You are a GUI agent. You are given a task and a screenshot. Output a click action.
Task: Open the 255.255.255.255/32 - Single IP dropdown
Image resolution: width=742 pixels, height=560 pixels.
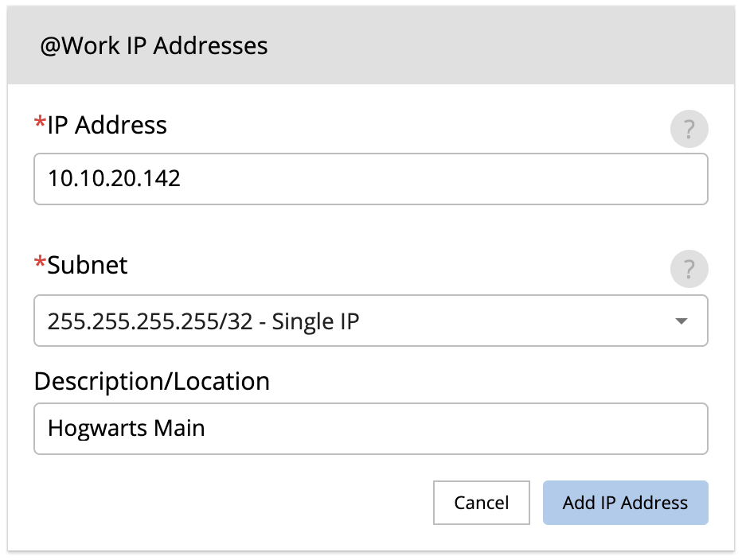[x=370, y=321]
